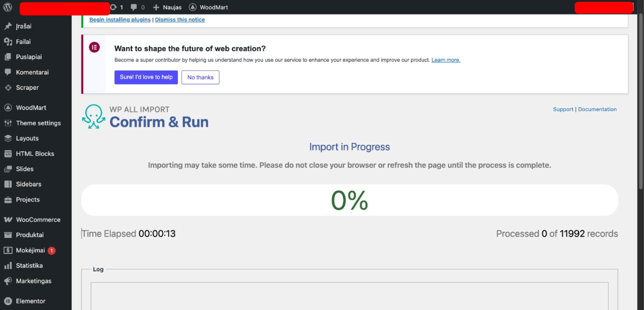This screenshot has width=644, height=310.
Task: Open the Statistika analytics menu
Action: (x=29, y=265)
